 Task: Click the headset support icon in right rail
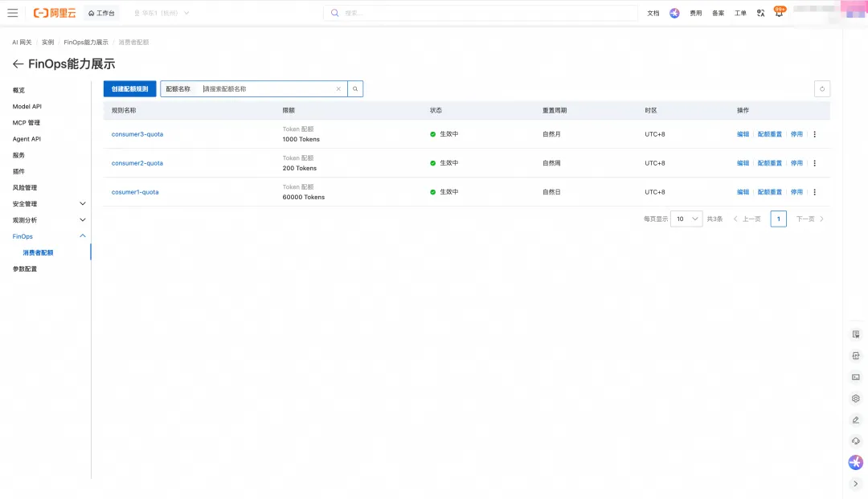tap(856, 441)
